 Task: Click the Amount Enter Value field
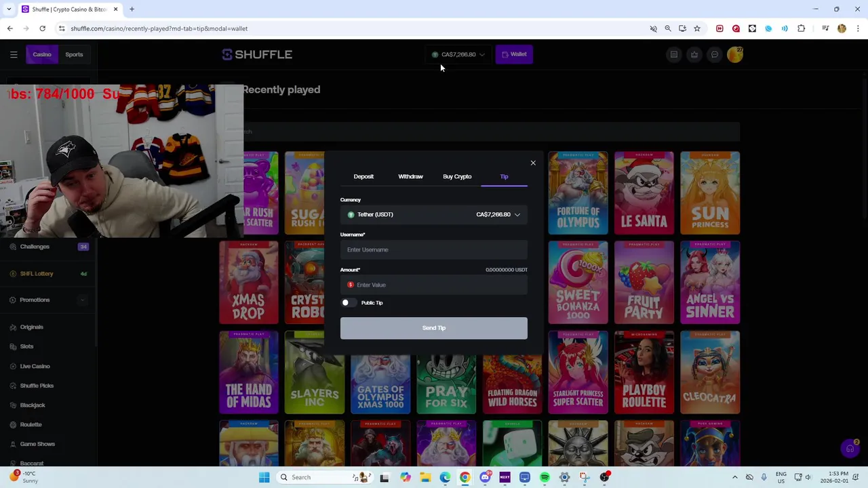click(434, 285)
